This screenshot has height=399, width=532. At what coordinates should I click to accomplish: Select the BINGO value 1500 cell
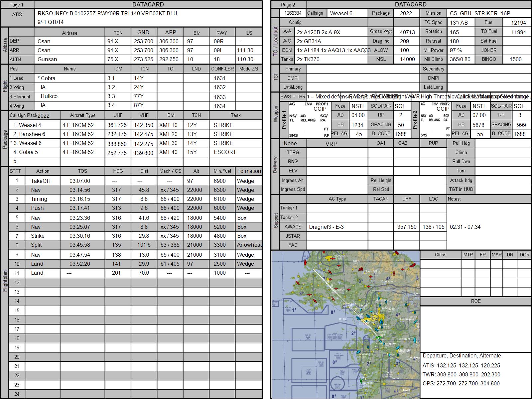point(516,59)
